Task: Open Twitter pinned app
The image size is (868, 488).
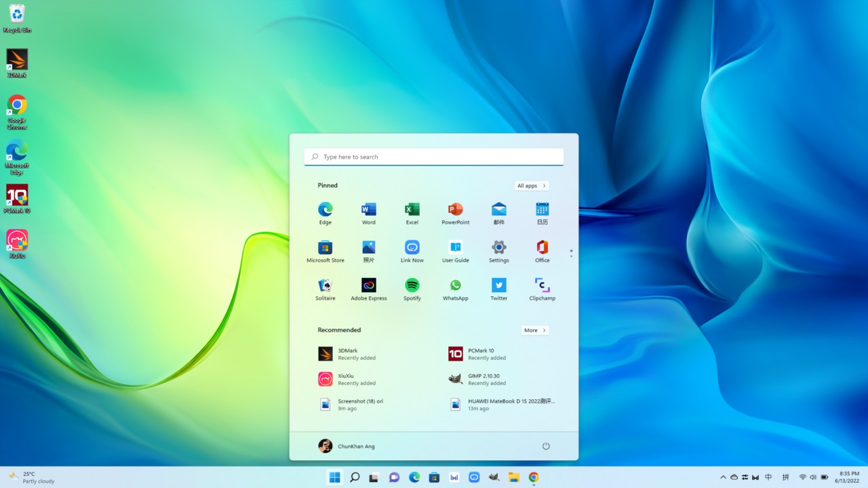Action: point(499,289)
